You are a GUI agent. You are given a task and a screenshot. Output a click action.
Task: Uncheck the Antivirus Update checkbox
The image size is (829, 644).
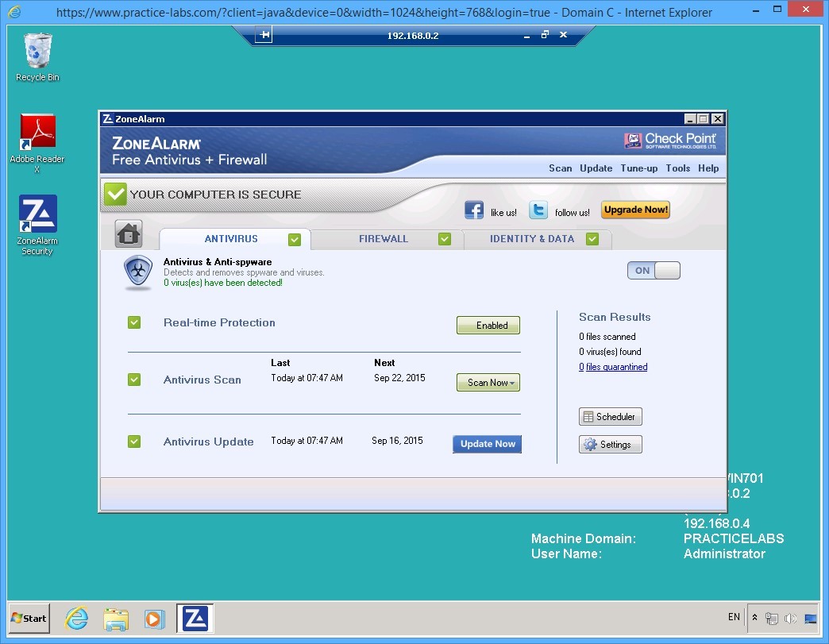tap(133, 442)
